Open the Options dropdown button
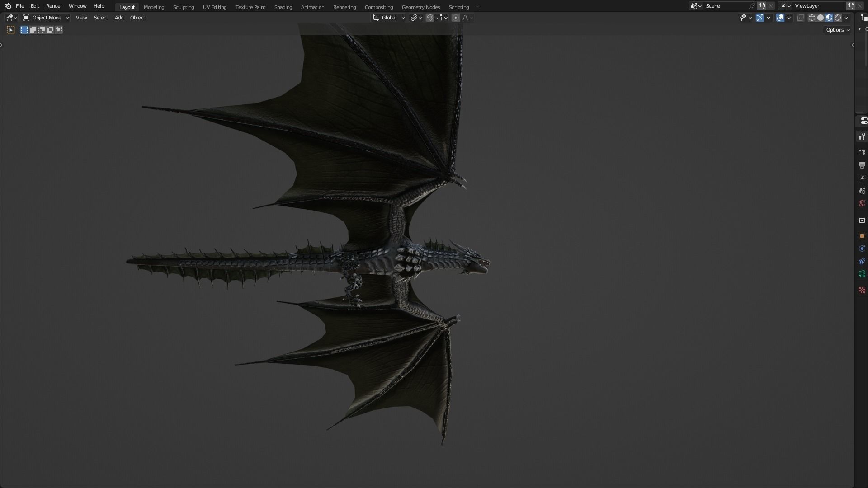Viewport: 868px width, 488px height. (x=838, y=30)
